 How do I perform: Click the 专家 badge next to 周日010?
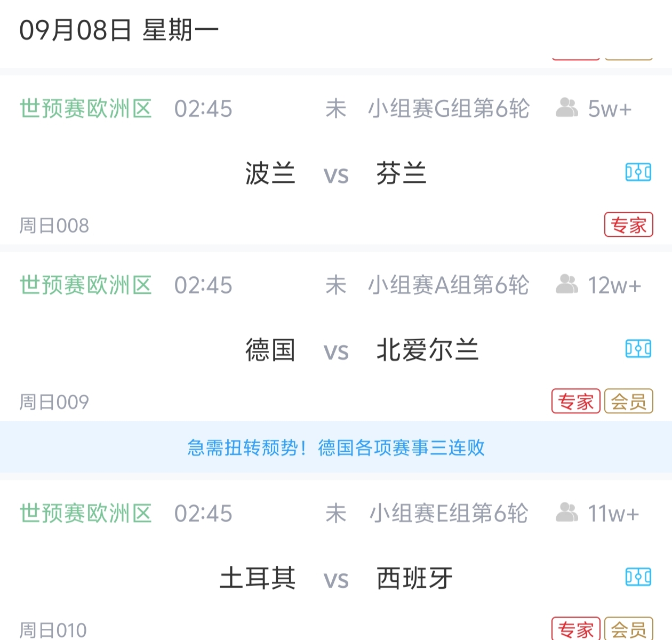coord(576,628)
